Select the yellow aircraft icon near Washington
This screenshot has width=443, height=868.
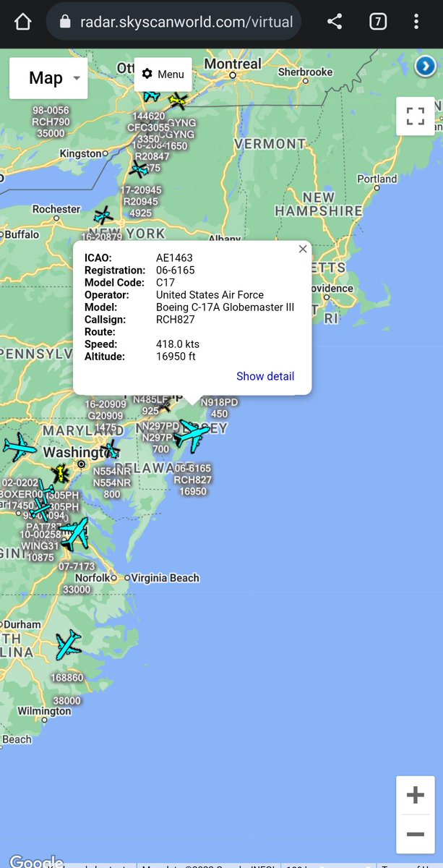[x=60, y=475]
